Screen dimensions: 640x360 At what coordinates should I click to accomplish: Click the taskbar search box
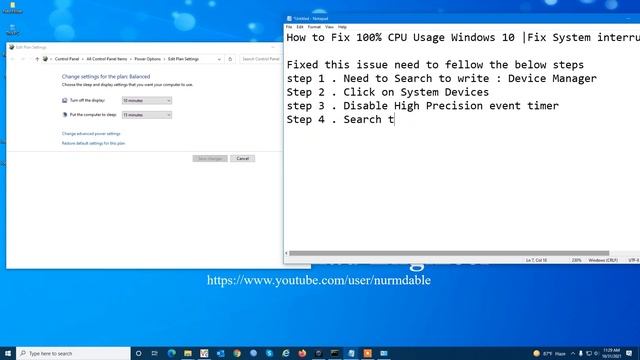tap(73, 353)
